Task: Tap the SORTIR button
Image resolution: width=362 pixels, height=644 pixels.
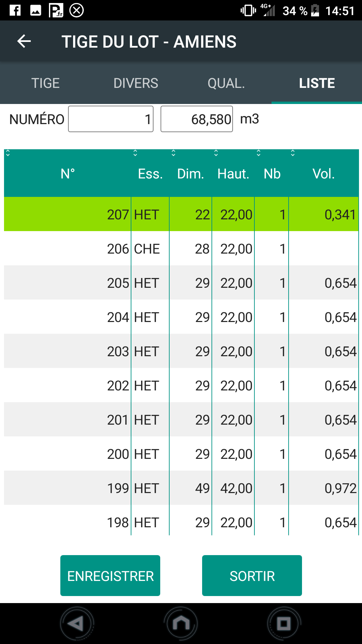Action: (252, 576)
